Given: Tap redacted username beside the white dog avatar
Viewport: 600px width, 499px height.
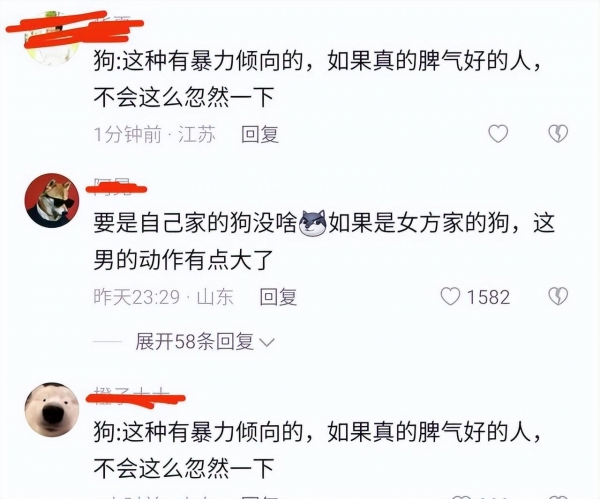Looking at the screenshot, I should [x=135, y=398].
